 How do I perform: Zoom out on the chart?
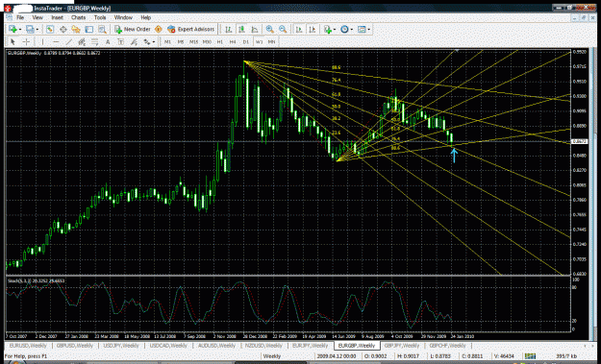(283, 29)
